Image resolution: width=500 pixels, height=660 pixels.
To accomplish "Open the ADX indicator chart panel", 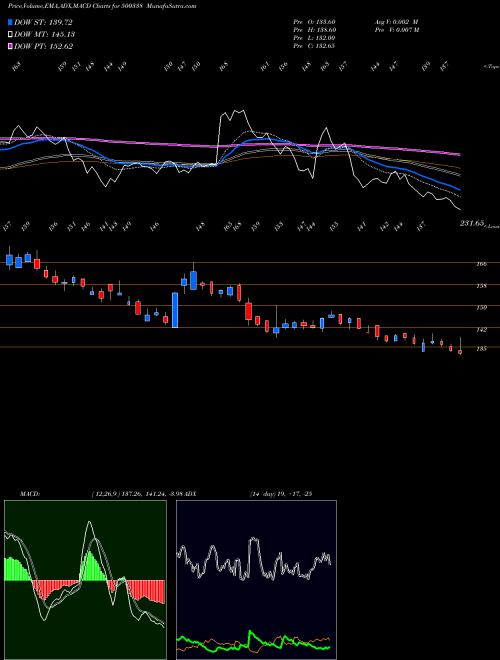I will click(256, 580).
